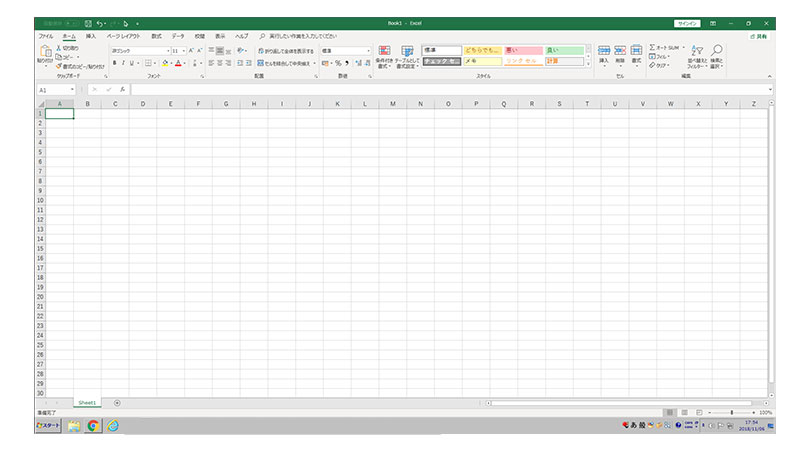Toggle Italic formatting
This screenshot has width=810, height=450.
pyautogui.click(x=123, y=63)
